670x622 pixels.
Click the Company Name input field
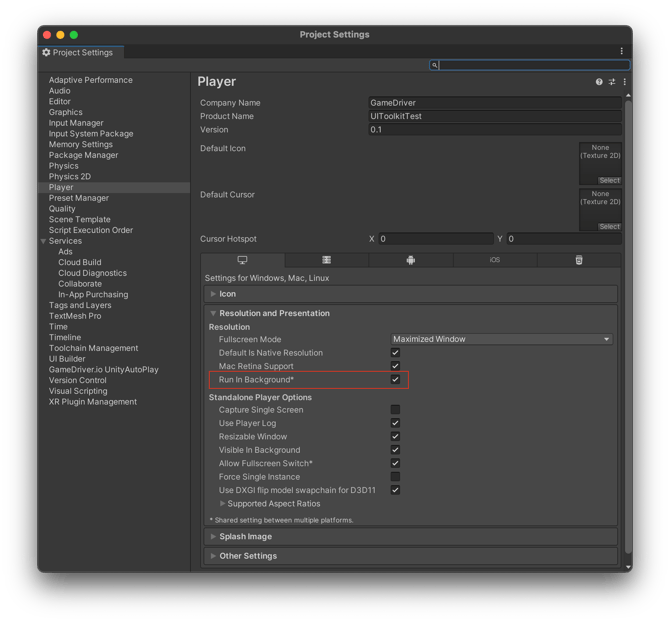(x=494, y=103)
